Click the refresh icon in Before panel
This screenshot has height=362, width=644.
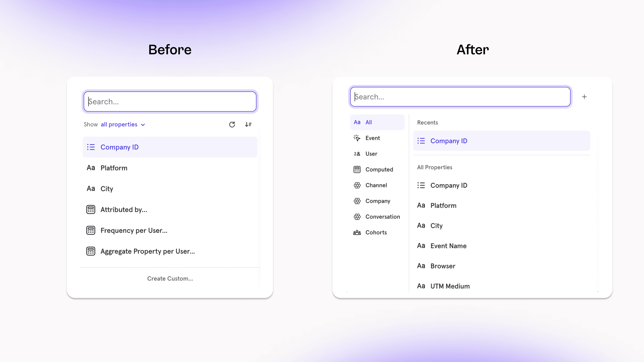click(x=232, y=124)
